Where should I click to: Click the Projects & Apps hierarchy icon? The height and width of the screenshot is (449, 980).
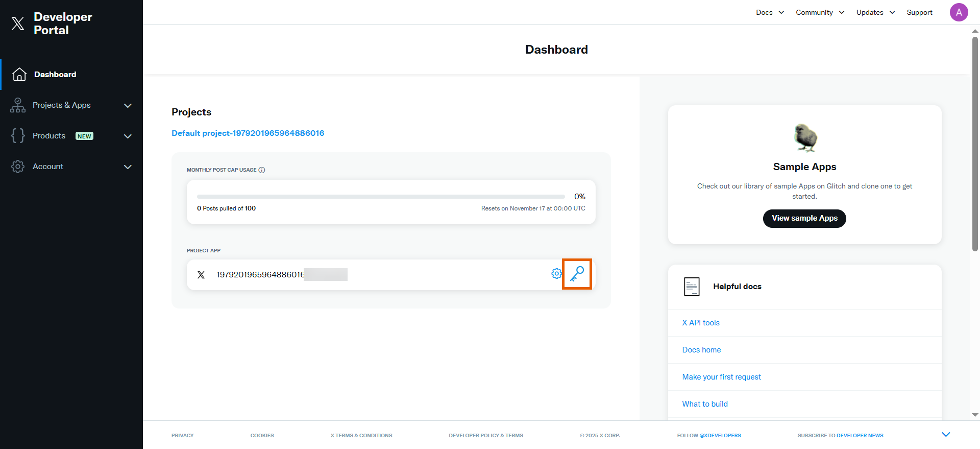pos(18,105)
